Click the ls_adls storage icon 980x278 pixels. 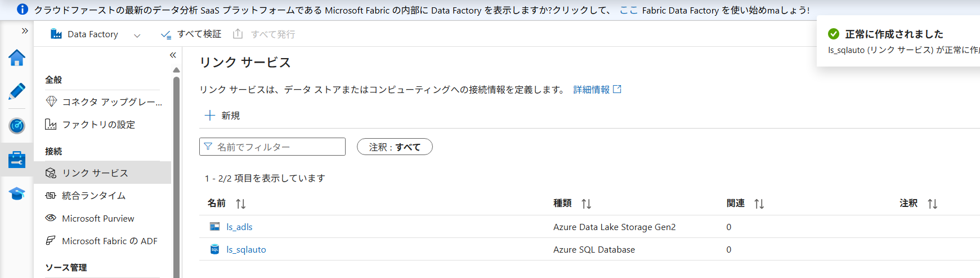tap(214, 227)
